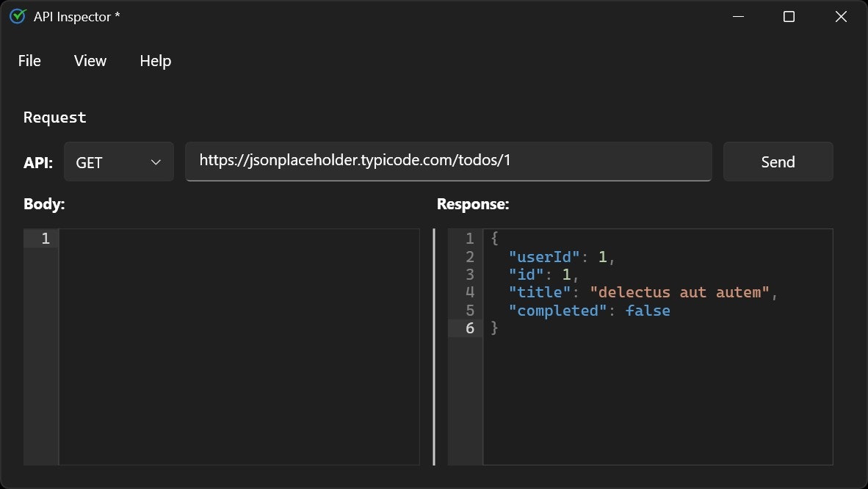The width and height of the screenshot is (868, 489).
Task: Click the API Inspector app icon
Action: coord(18,17)
